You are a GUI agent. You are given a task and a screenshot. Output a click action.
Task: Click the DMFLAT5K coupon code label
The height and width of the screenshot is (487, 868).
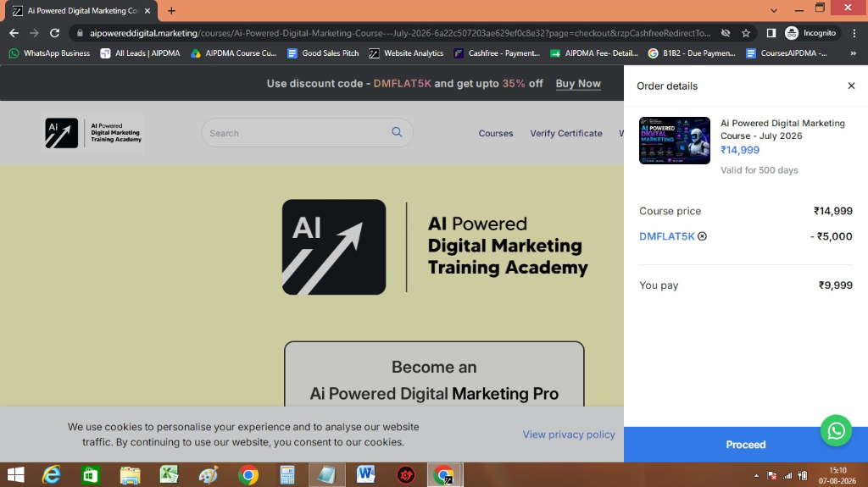(x=666, y=236)
